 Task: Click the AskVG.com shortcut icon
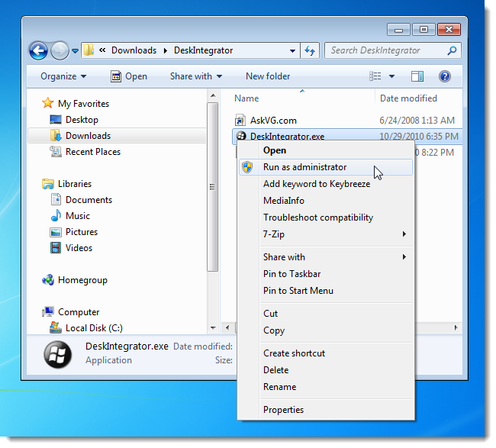[x=240, y=121]
